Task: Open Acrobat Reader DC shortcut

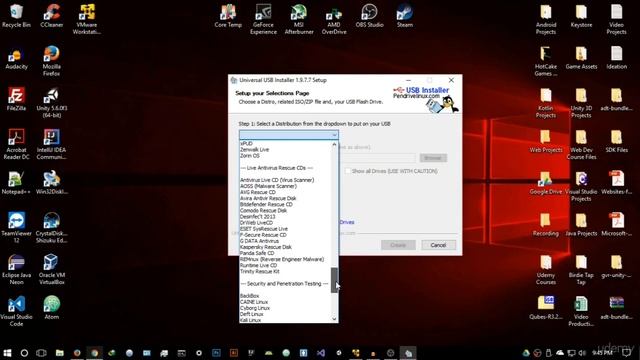Action: click(16, 144)
